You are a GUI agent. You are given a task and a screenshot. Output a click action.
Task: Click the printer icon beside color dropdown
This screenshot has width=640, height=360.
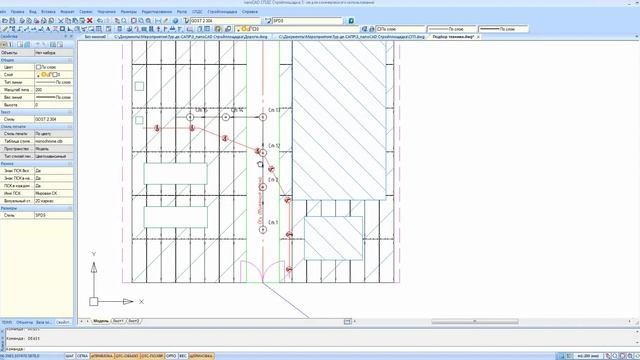(372, 29)
